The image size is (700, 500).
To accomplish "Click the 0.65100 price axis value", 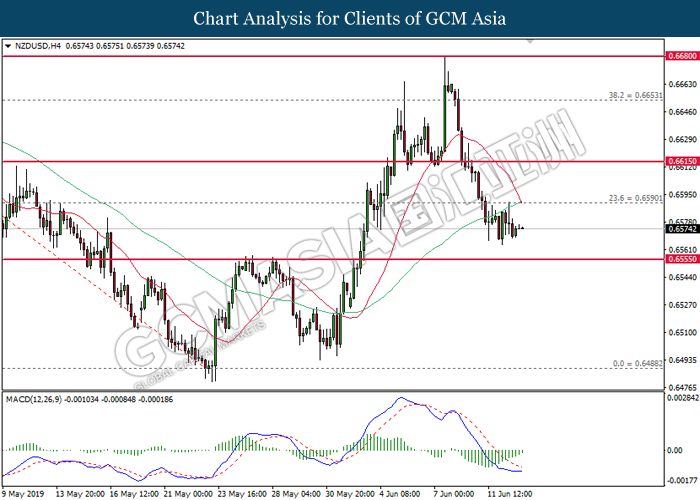I will coord(682,333).
